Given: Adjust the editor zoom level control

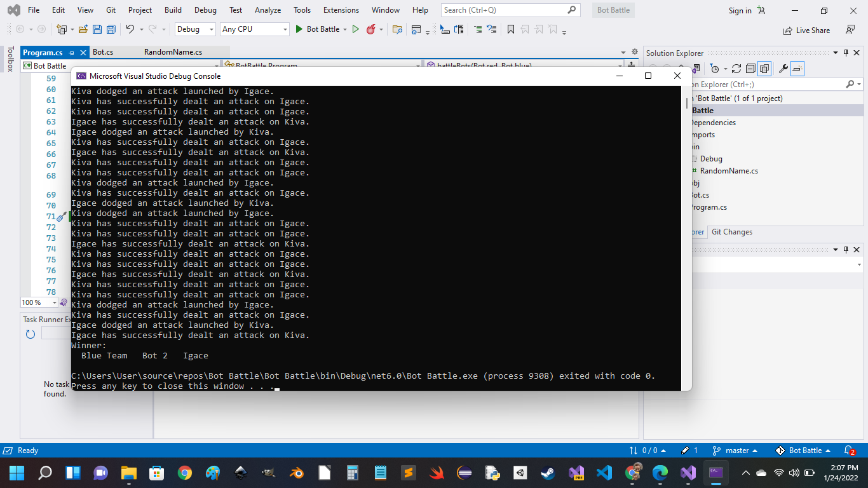Looking at the screenshot, I should (36, 302).
